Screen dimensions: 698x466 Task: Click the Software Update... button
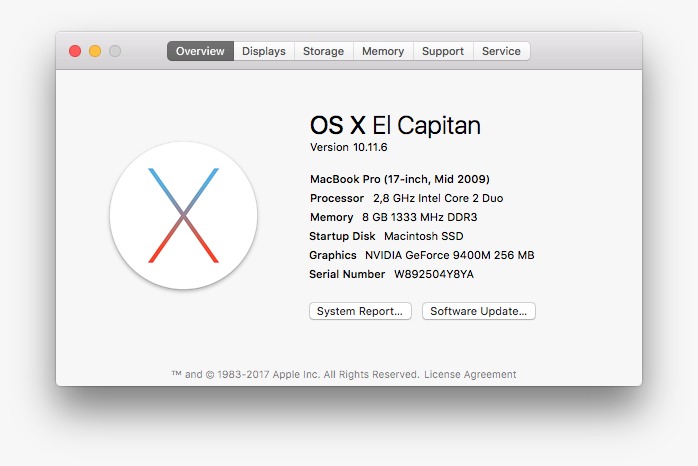(479, 311)
